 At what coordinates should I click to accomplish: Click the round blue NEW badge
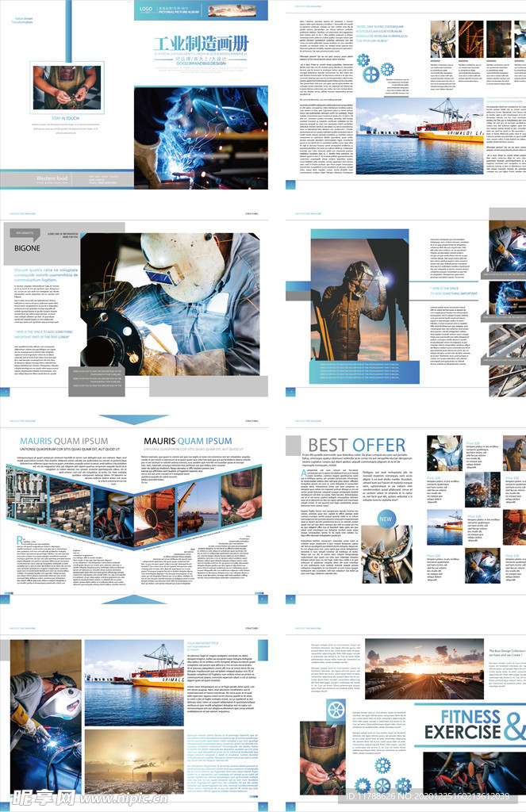(386, 519)
